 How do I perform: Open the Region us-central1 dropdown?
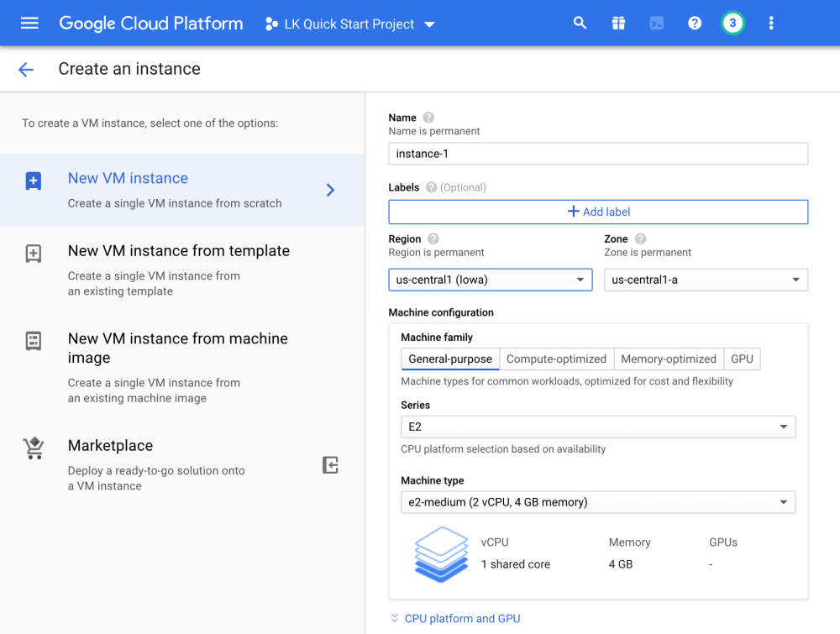tap(491, 280)
